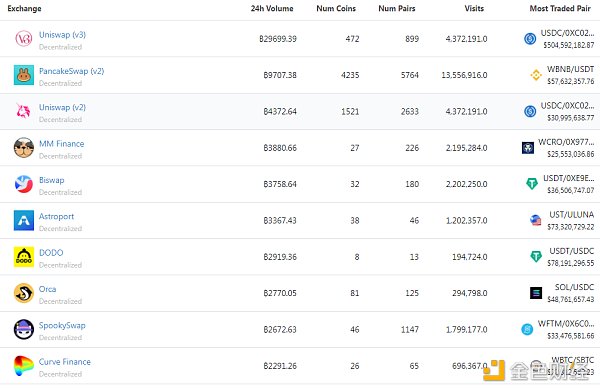Sort by the Num Coins column header
This screenshot has height=392, width=600.
coord(336,8)
